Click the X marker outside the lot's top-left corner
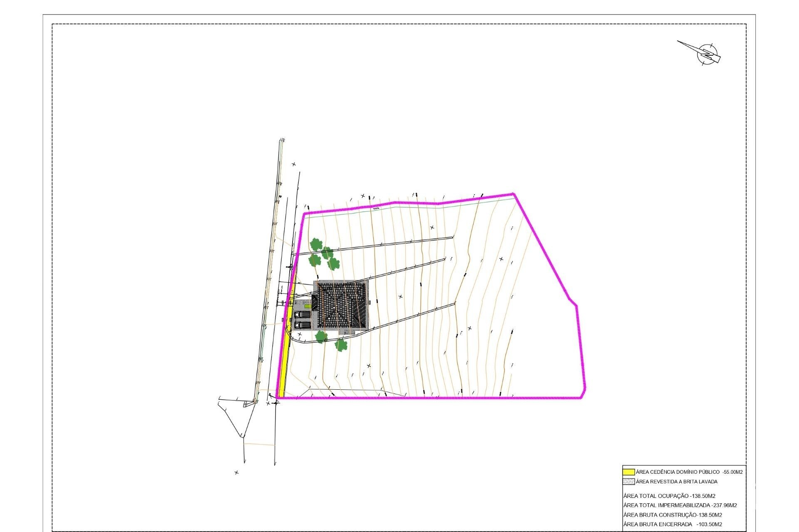The height and width of the screenshot is (532, 799). [x=294, y=164]
